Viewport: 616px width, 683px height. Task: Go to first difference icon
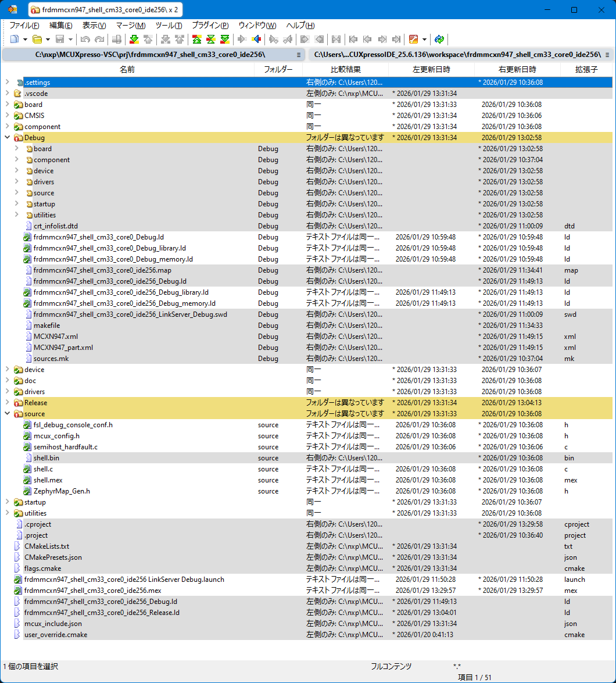pyautogui.click(x=197, y=40)
